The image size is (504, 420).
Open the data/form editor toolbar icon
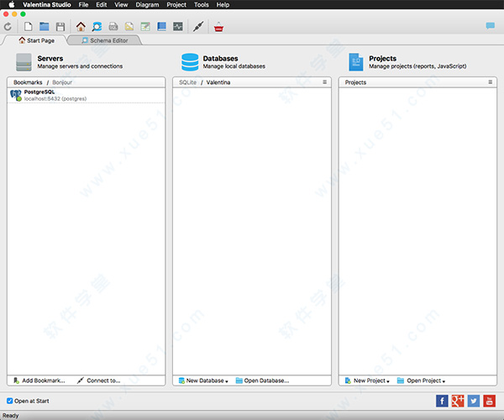tap(145, 26)
